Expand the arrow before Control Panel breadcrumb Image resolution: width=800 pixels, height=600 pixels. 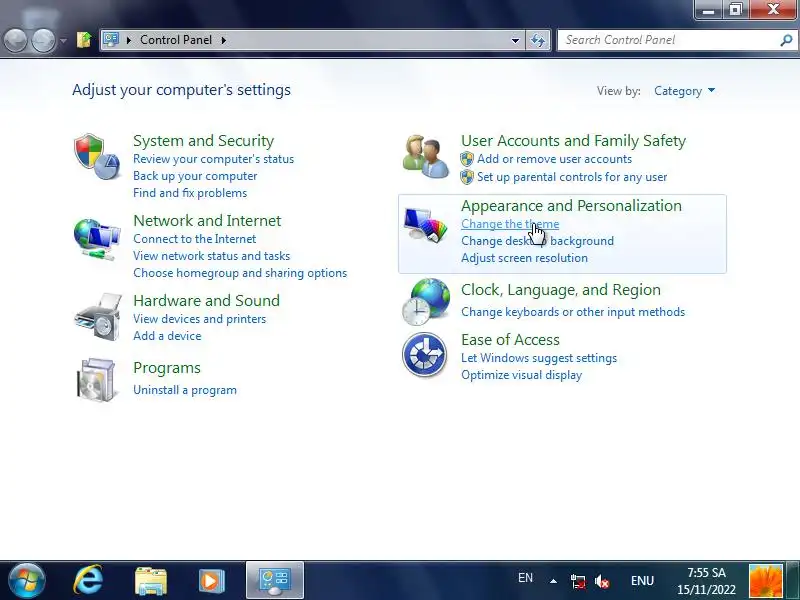coord(129,40)
